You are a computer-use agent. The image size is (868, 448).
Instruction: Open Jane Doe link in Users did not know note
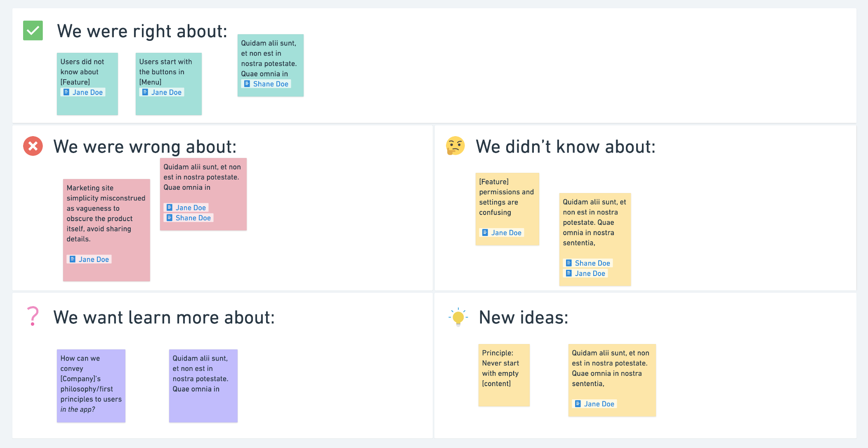point(87,92)
